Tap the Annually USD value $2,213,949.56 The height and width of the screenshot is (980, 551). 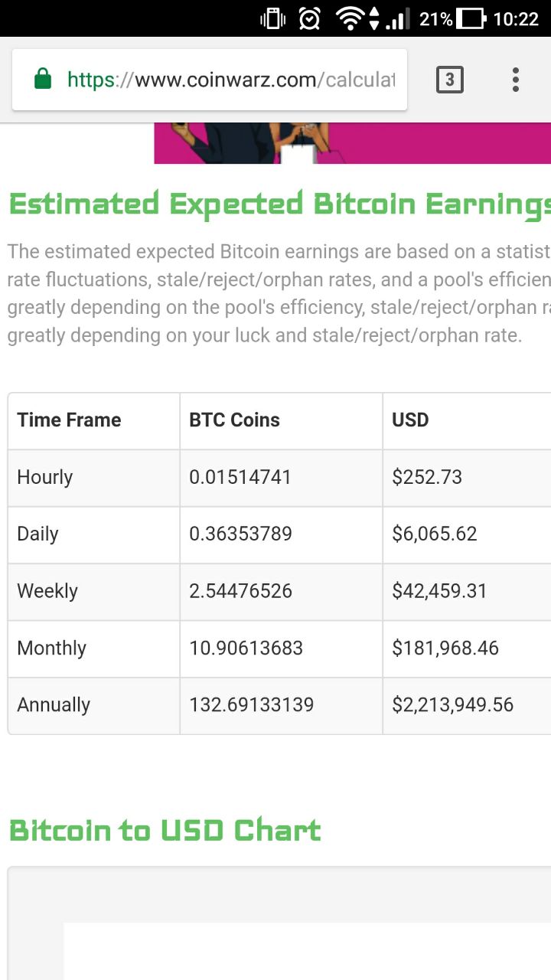tap(452, 705)
